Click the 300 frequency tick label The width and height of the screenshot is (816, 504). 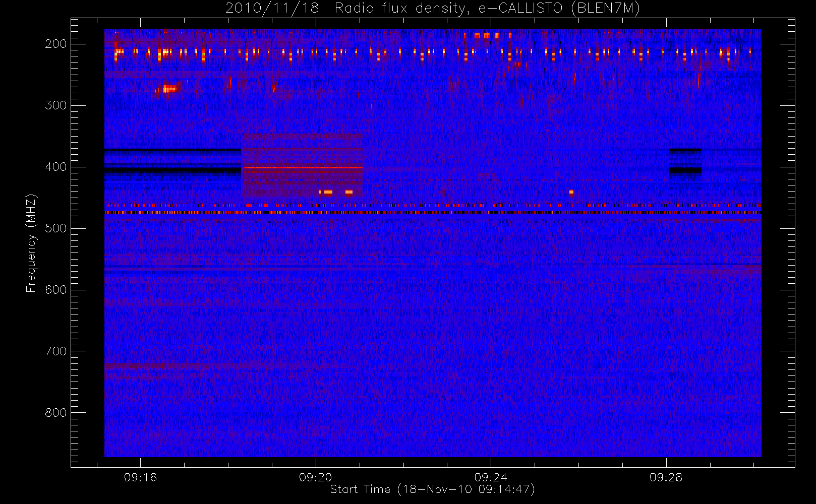(55, 105)
